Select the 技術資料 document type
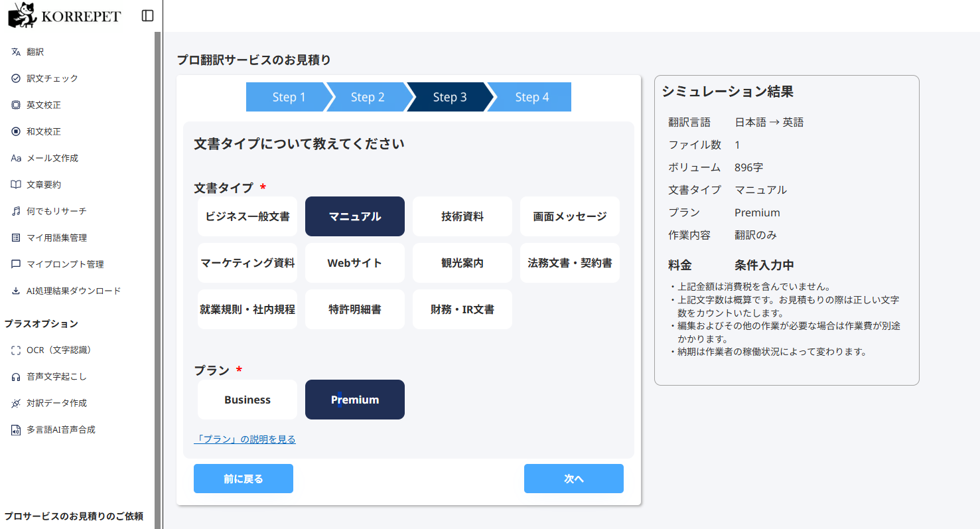 coord(462,216)
